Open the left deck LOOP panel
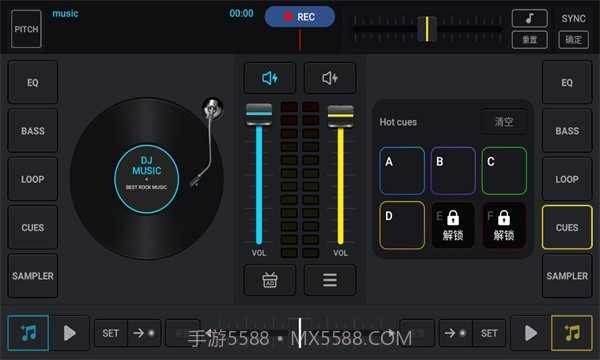600x360 pixels. [x=33, y=179]
